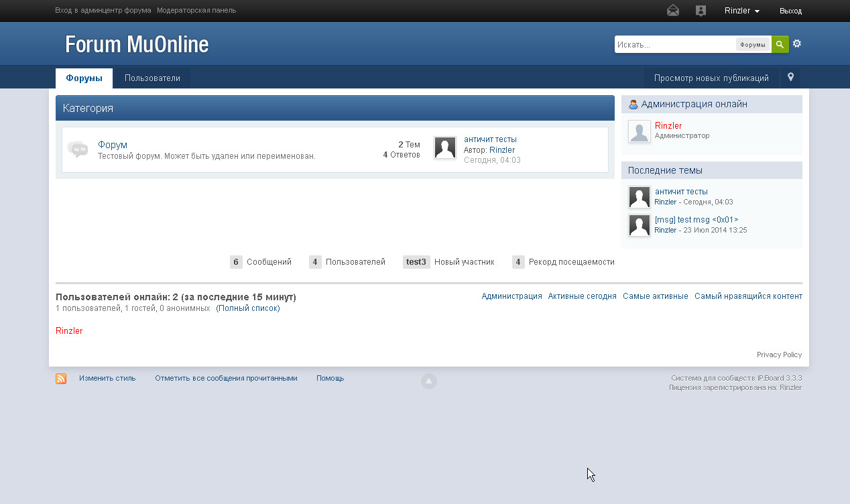Click the green search magnifier button

tap(780, 44)
